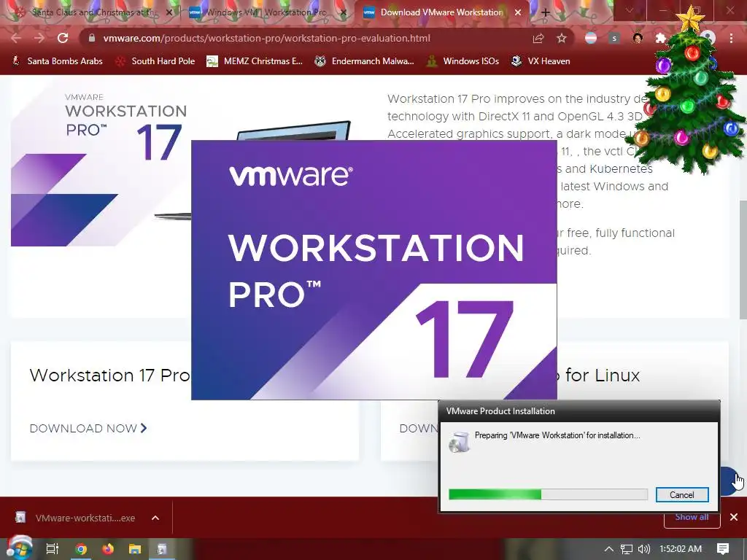Open File Explorer from the taskbar
This screenshot has width=747, height=560.
tap(135, 549)
